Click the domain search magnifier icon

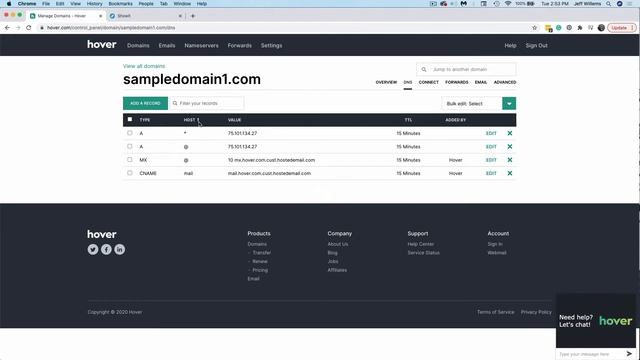[x=424, y=69]
